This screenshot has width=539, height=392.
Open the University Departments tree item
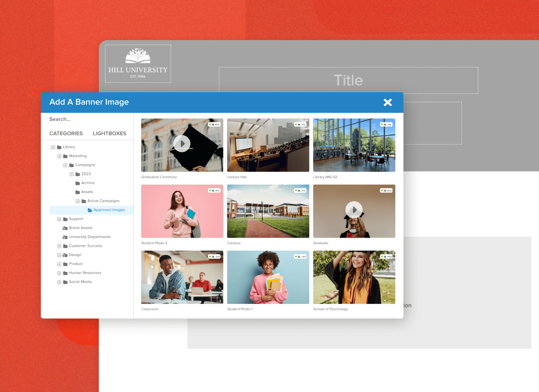(90, 237)
